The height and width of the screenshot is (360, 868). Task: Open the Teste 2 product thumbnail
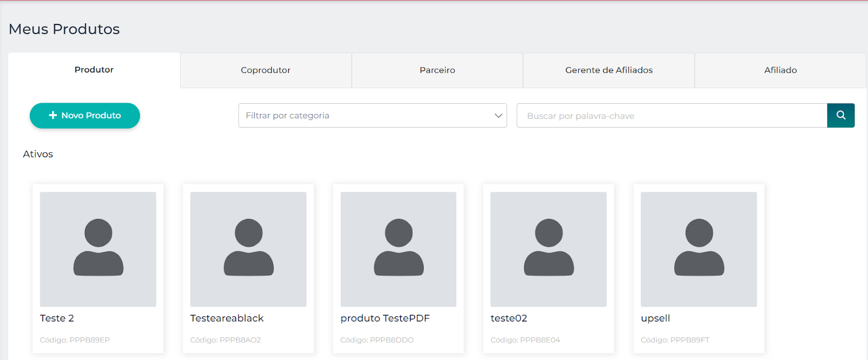pyautogui.click(x=98, y=249)
